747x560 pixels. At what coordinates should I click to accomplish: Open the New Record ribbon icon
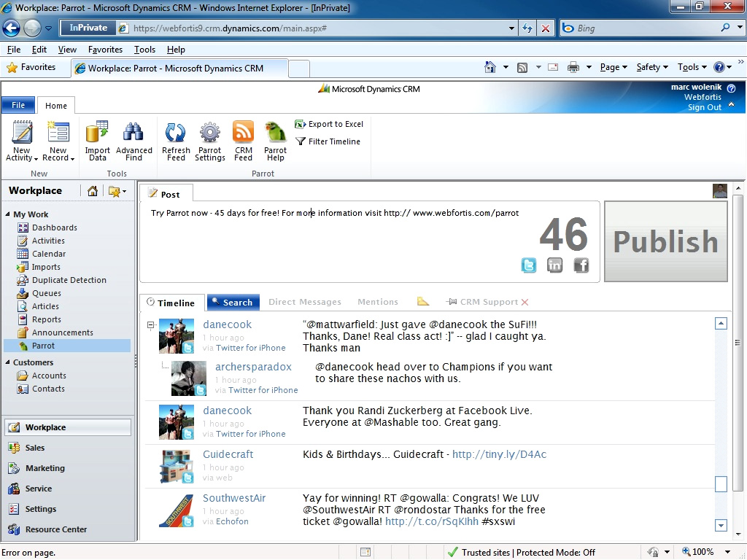click(58, 141)
